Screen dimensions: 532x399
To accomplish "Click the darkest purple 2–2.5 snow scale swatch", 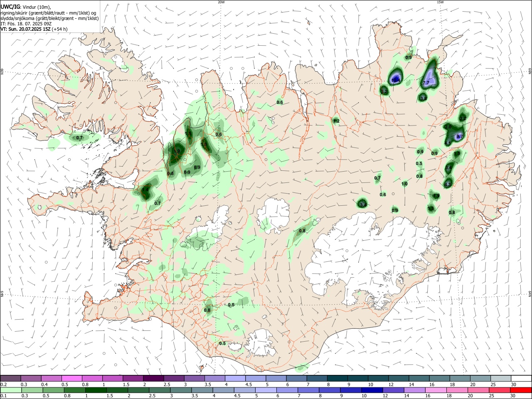I will [153, 378].
